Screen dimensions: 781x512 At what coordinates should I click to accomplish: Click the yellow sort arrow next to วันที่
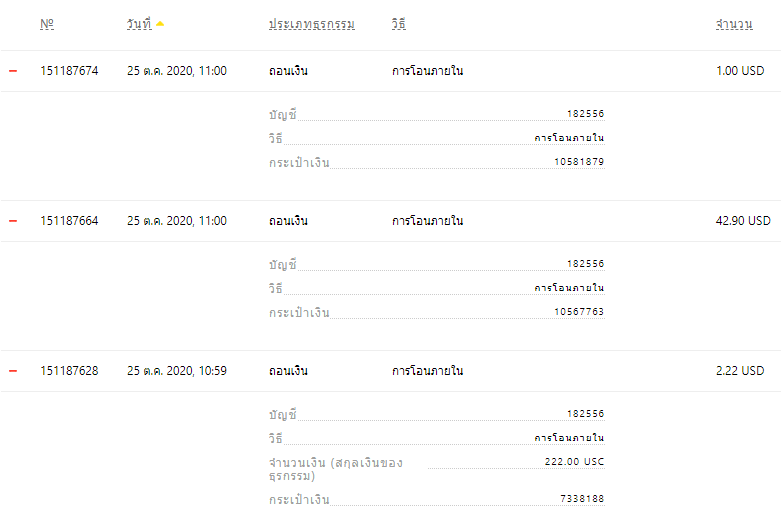pos(160,23)
